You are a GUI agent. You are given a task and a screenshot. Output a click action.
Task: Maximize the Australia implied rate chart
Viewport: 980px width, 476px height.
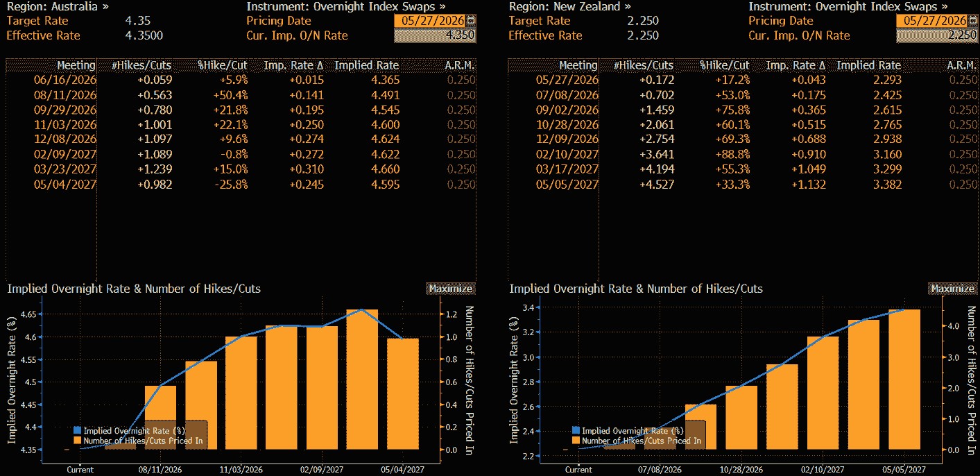point(450,289)
